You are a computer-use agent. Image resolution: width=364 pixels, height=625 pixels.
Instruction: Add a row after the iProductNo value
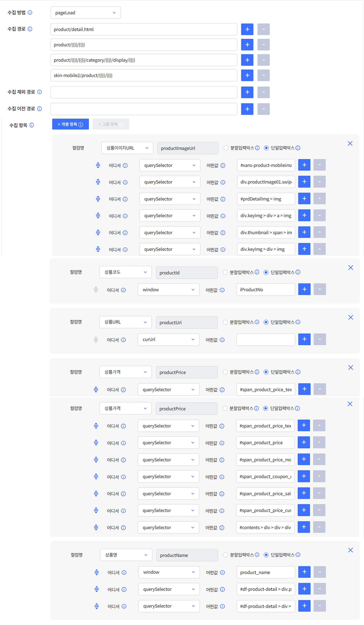click(304, 289)
